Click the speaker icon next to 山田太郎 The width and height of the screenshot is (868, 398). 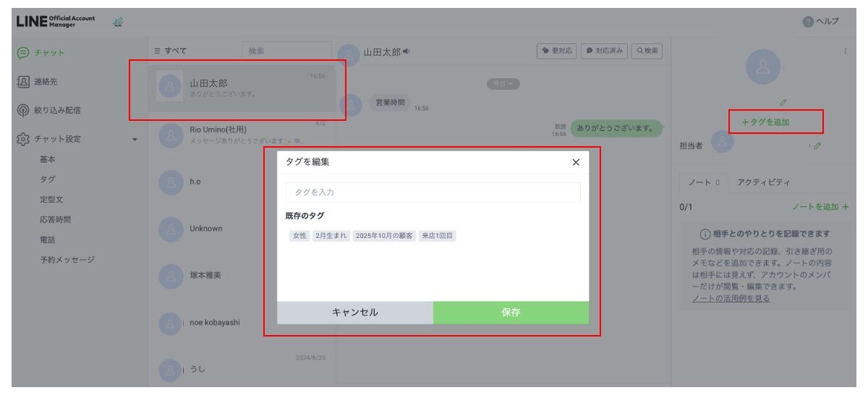407,51
